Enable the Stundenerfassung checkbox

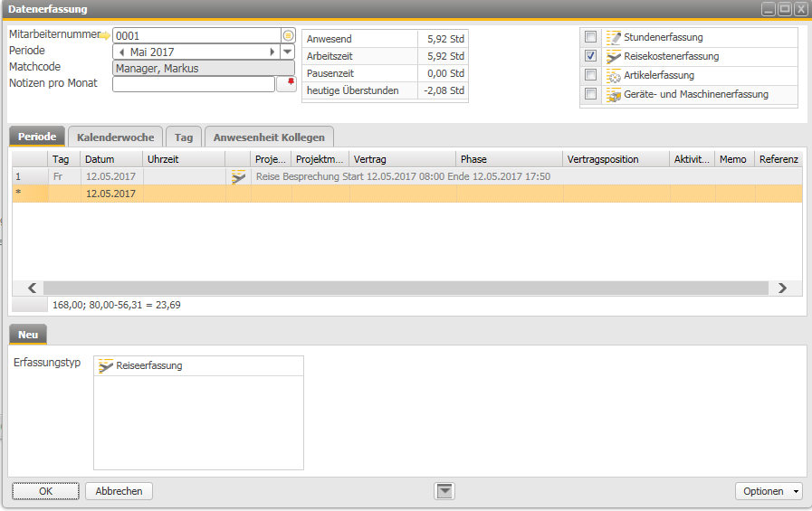(x=591, y=37)
